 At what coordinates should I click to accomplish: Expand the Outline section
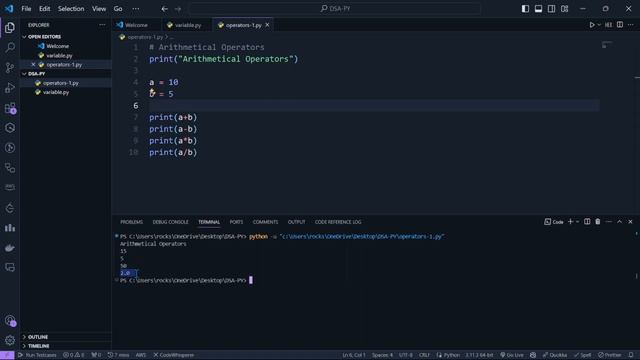click(65, 337)
